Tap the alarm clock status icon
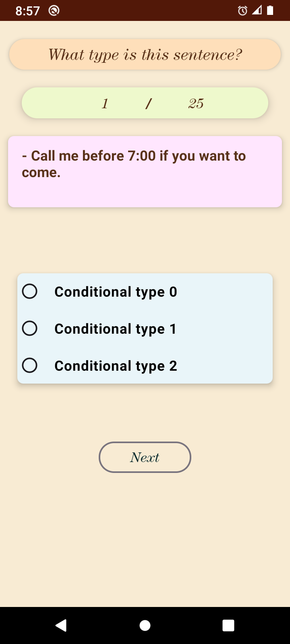The image size is (290, 644). pyautogui.click(x=242, y=10)
